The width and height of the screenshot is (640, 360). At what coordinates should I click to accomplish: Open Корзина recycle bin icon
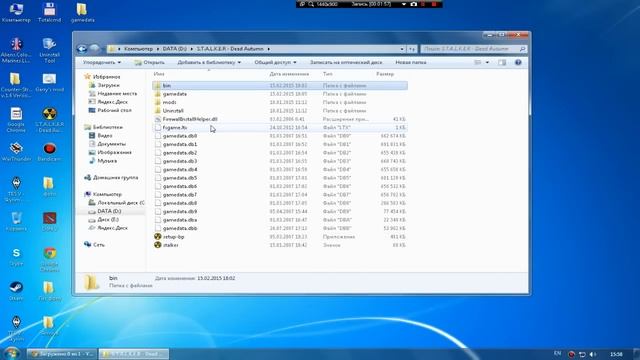pyautogui.click(x=16, y=221)
